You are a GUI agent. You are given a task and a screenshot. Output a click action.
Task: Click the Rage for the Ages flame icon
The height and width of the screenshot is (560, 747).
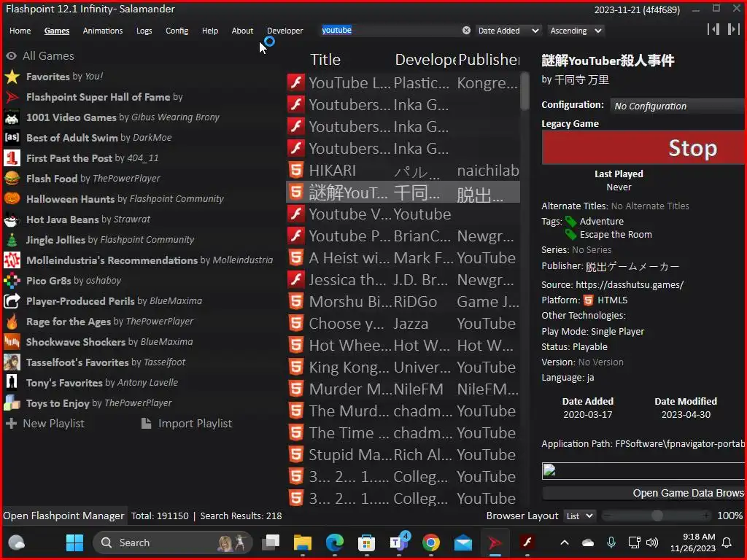click(12, 322)
